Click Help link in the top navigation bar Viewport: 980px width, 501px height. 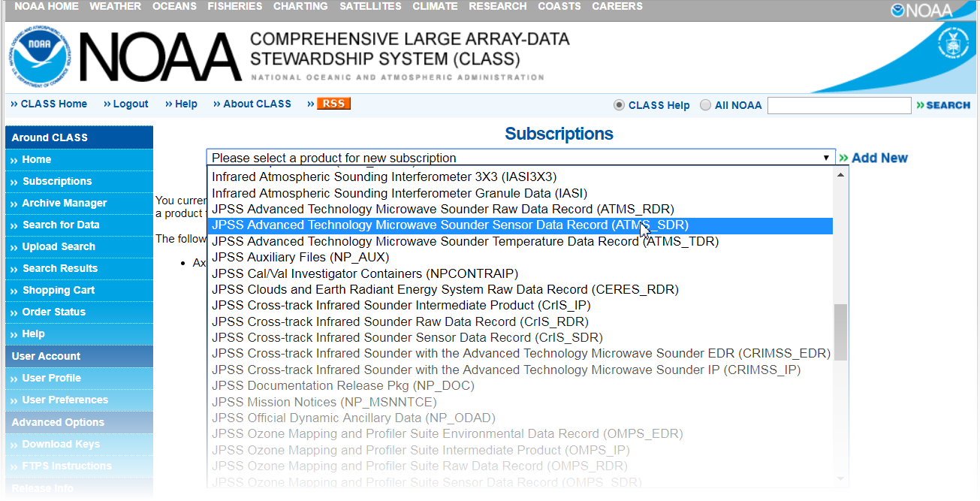(x=181, y=104)
